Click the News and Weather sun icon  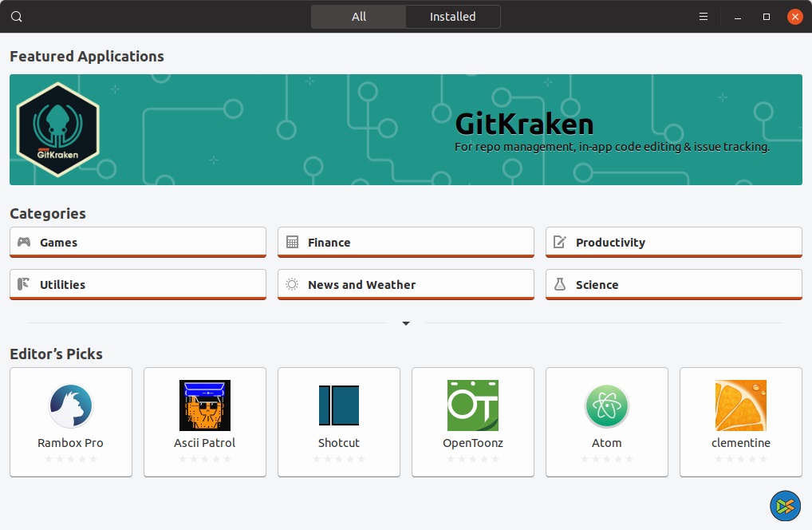292,284
